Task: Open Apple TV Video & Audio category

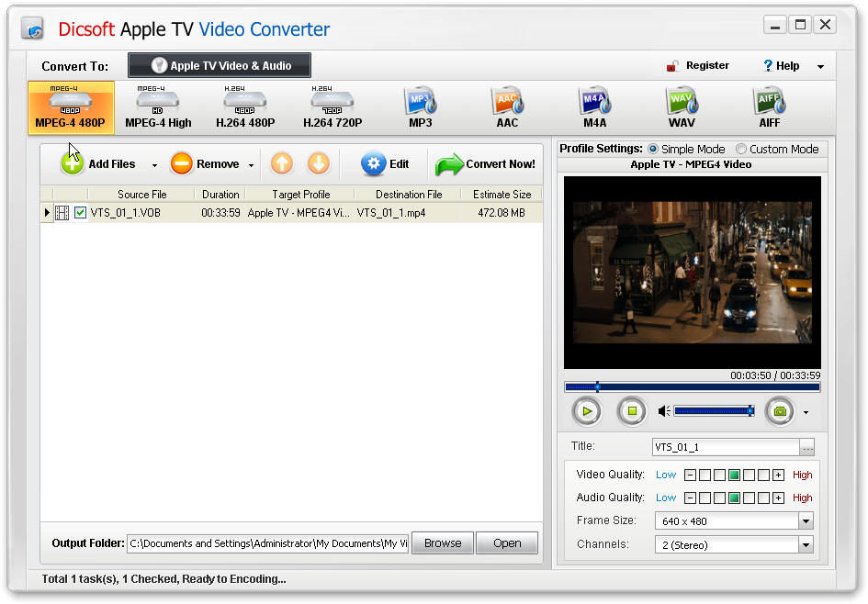Action: tap(220, 65)
